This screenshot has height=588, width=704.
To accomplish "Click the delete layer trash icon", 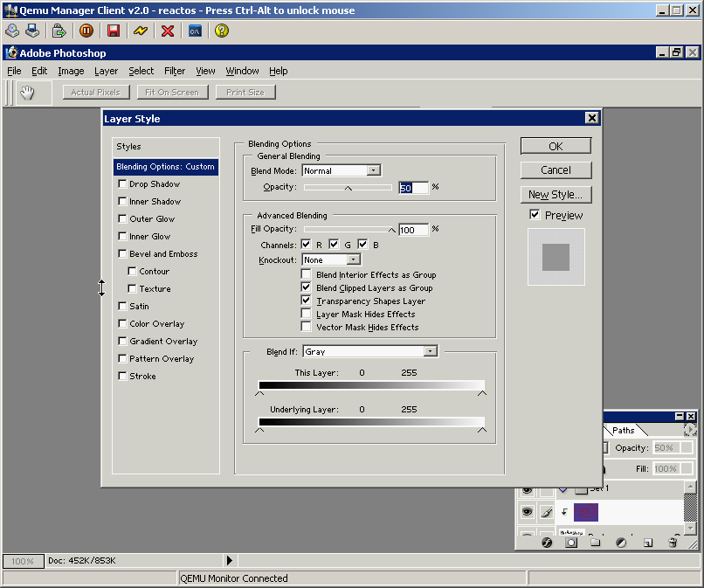I will pos(673,543).
